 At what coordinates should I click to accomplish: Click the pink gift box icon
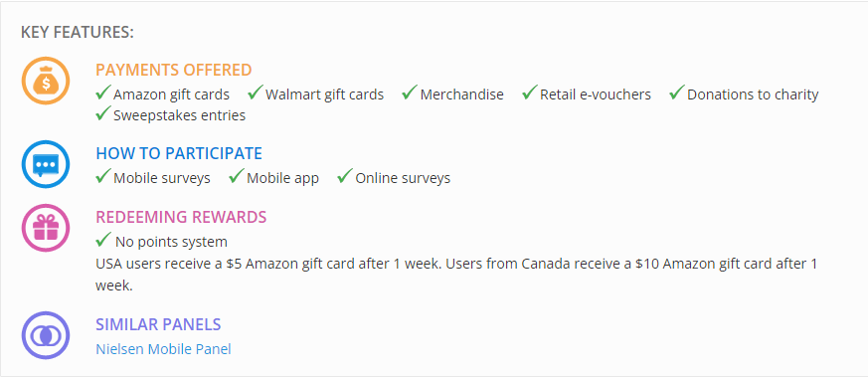(46, 228)
